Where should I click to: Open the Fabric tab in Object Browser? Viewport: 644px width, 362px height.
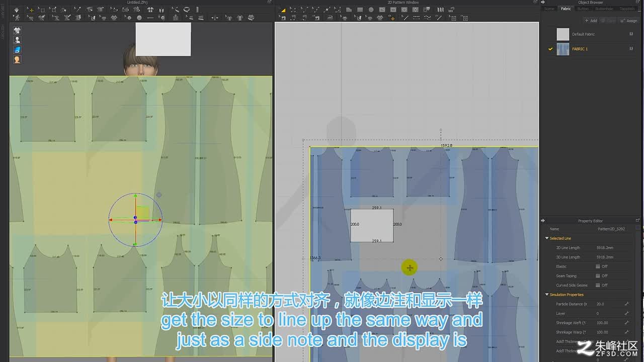pos(566,9)
